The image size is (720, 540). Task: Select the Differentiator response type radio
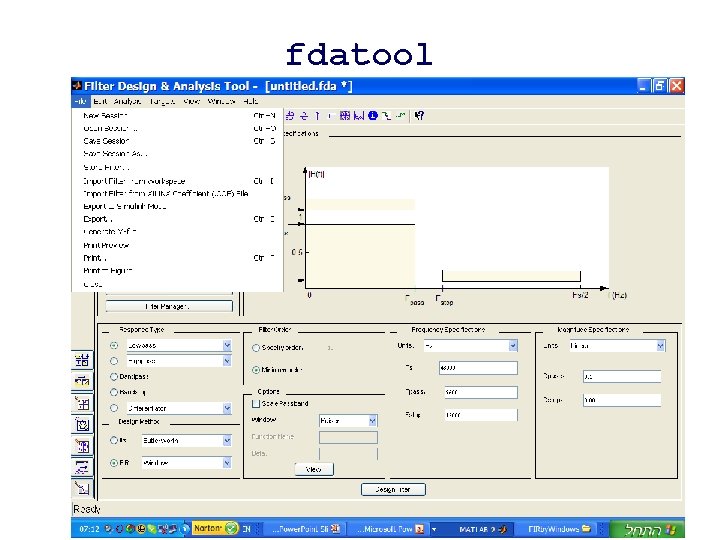click(x=114, y=408)
